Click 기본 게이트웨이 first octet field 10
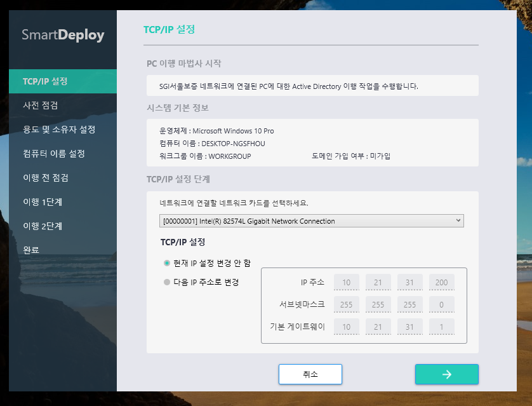This screenshot has height=406, width=532. click(x=347, y=327)
